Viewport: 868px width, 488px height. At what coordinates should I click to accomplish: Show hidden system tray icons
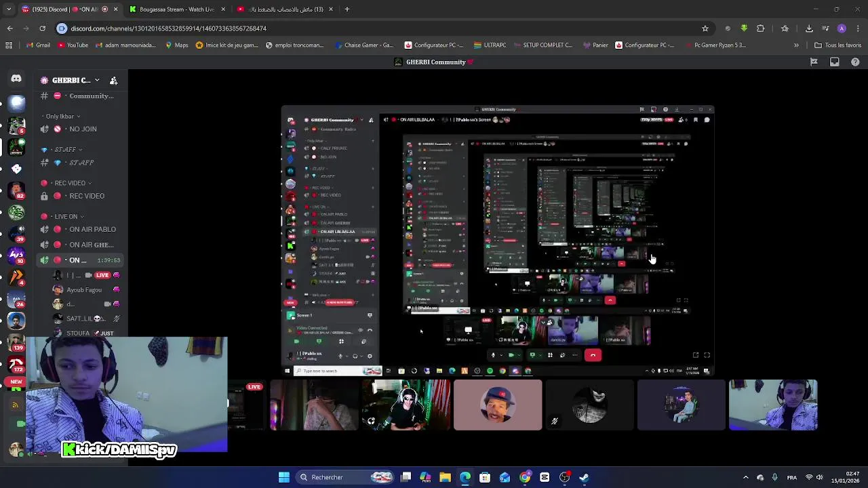[x=745, y=477]
